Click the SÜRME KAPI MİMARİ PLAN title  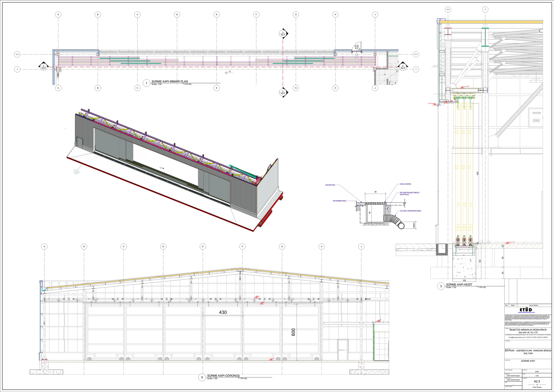(170, 81)
